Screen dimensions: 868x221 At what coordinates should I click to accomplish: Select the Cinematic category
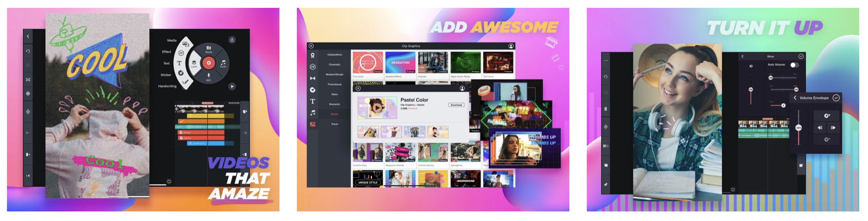tap(334, 64)
